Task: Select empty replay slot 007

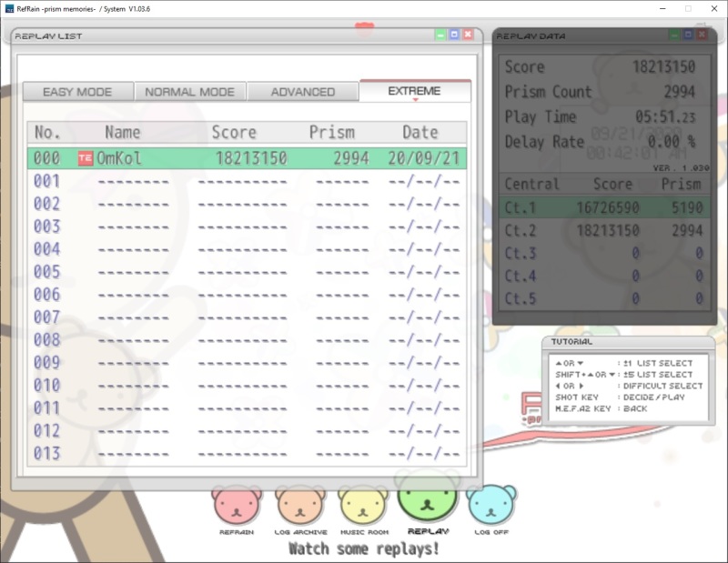Action: coord(247,317)
